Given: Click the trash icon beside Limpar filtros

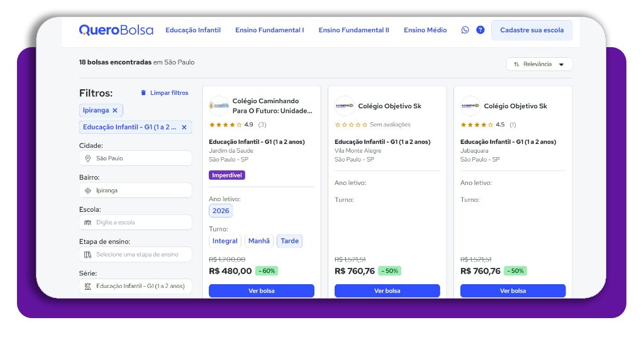Looking at the screenshot, I should pos(143,93).
